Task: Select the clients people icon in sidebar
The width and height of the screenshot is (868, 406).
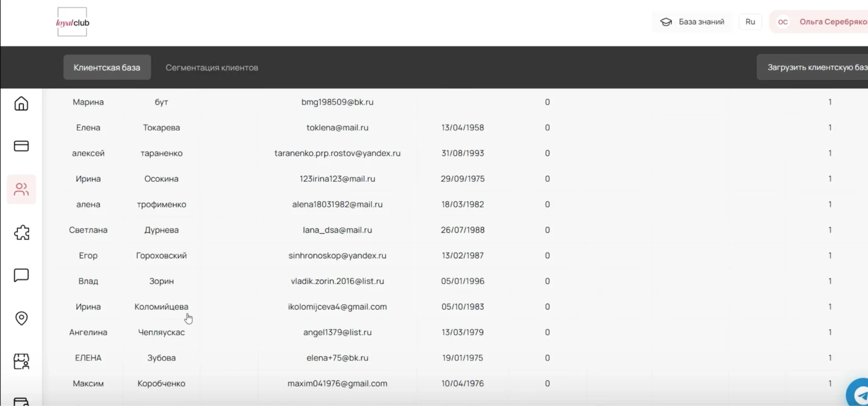Action: pos(21,189)
